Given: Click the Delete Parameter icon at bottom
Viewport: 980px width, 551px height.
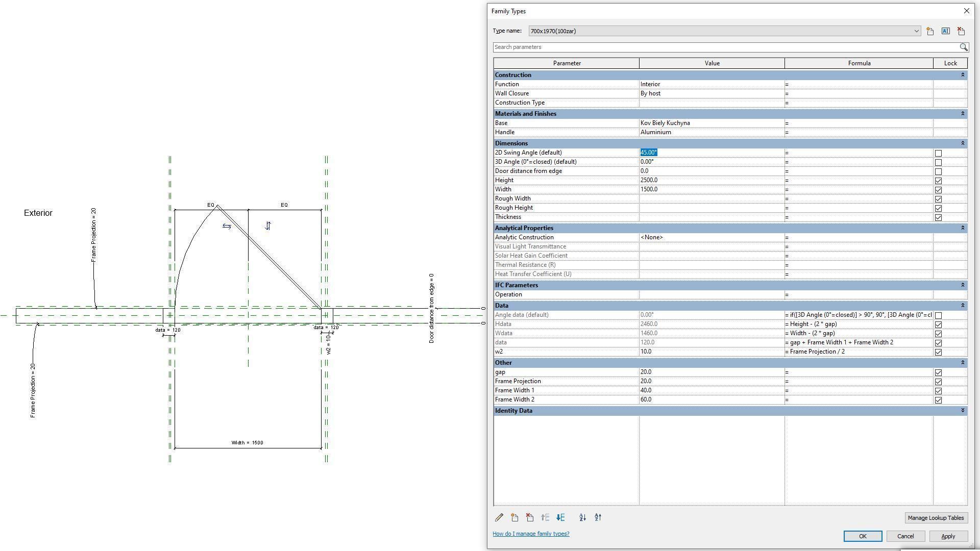Looking at the screenshot, I should tap(530, 517).
